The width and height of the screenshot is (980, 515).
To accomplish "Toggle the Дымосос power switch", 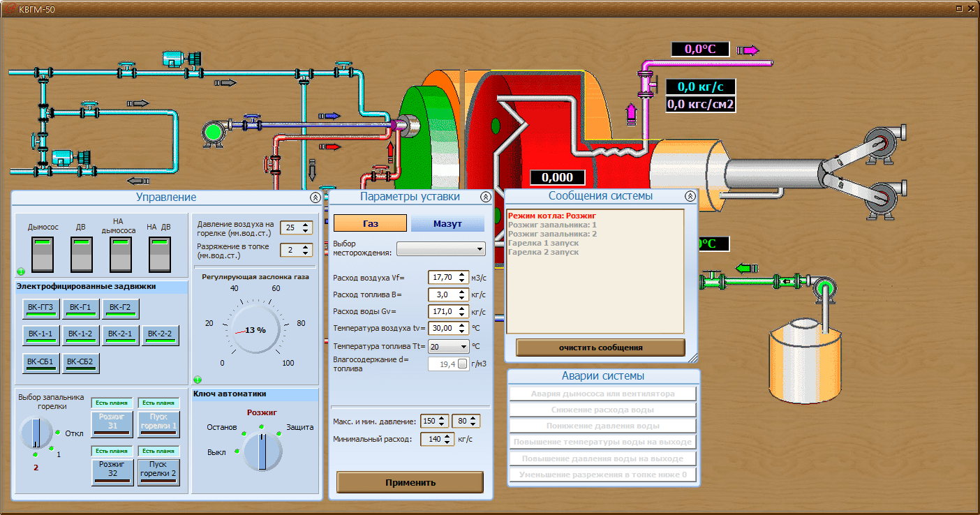I will [x=43, y=254].
